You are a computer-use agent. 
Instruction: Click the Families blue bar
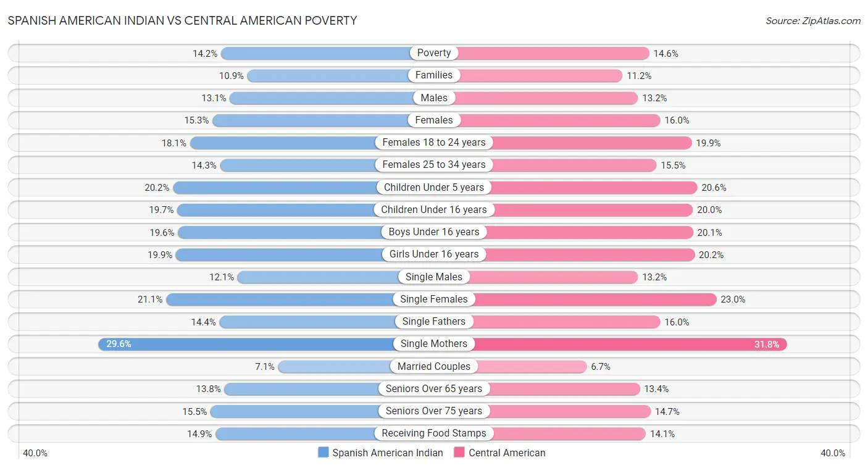(327, 75)
